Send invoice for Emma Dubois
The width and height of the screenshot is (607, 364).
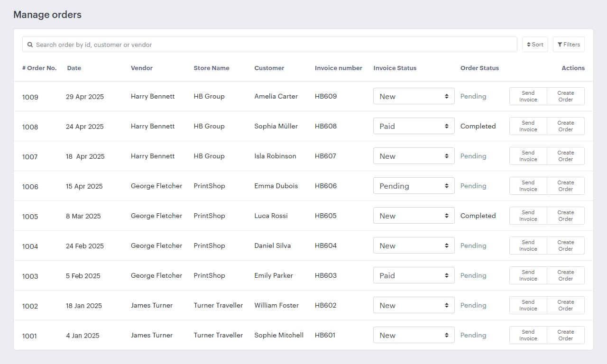point(528,185)
